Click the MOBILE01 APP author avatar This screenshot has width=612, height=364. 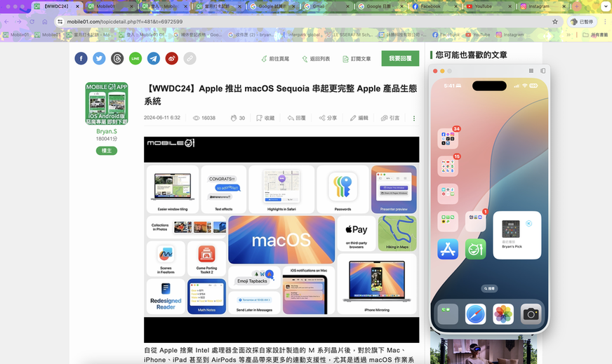tap(107, 103)
